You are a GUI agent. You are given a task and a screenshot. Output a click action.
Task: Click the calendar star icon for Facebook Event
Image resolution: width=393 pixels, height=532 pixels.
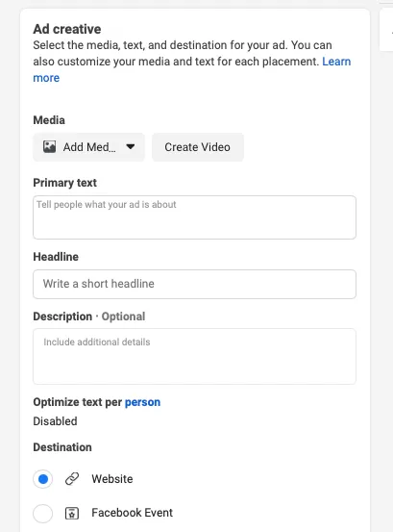pyautogui.click(x=72, y=513)
